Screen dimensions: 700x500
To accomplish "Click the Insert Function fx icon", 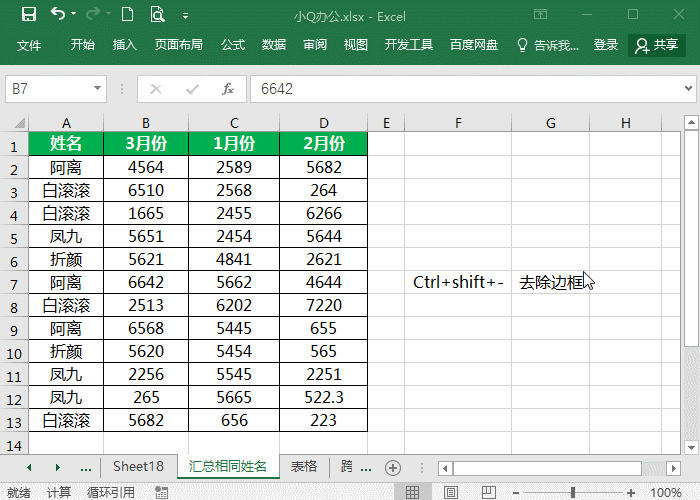I will point(228,89).
